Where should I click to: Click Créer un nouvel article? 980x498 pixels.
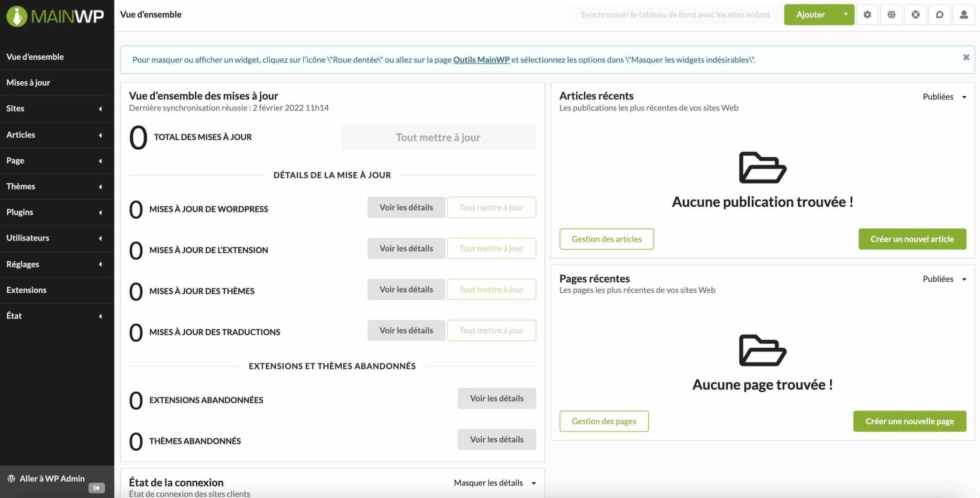coord(912,239)
